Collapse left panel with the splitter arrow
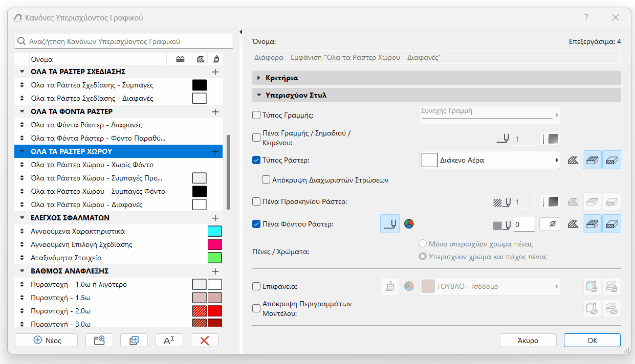The image size is (635, 364). 240,32
